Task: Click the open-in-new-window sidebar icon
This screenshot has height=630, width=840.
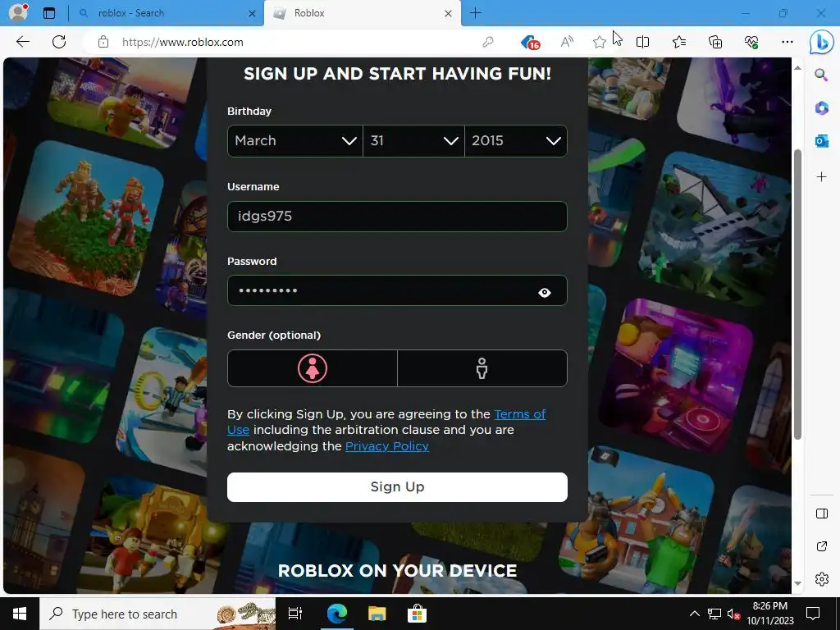Action: tap(821, 546)
